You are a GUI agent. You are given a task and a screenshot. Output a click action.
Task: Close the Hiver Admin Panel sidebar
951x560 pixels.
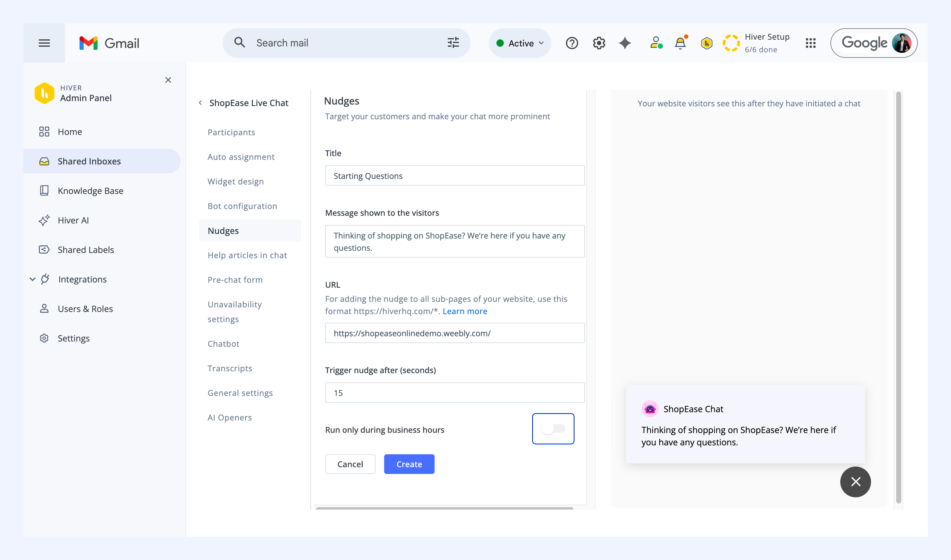pos(168,80)
